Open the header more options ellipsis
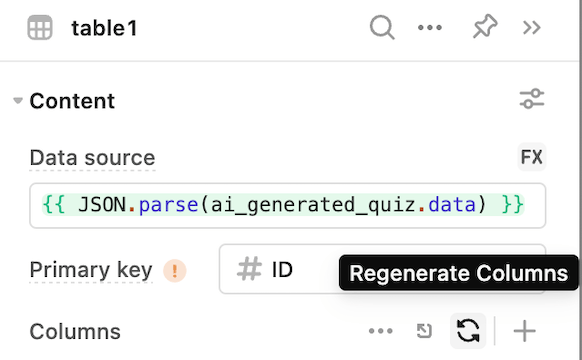 429,27
